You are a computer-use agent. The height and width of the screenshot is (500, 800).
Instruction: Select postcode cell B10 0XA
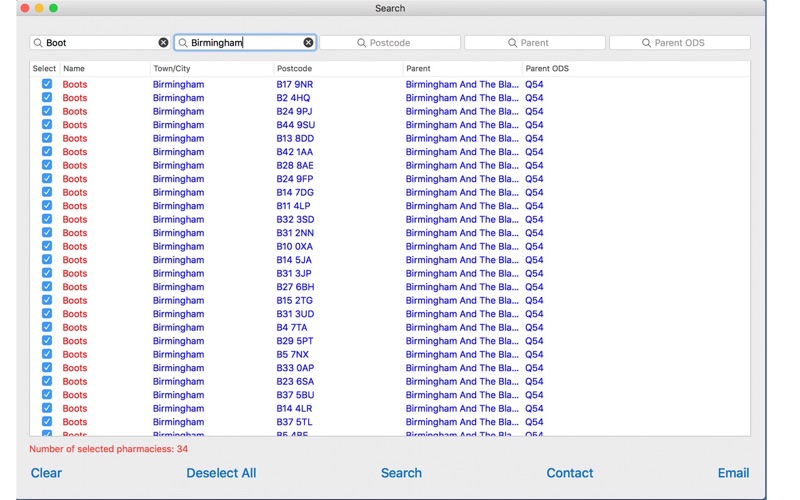(294, 246)
